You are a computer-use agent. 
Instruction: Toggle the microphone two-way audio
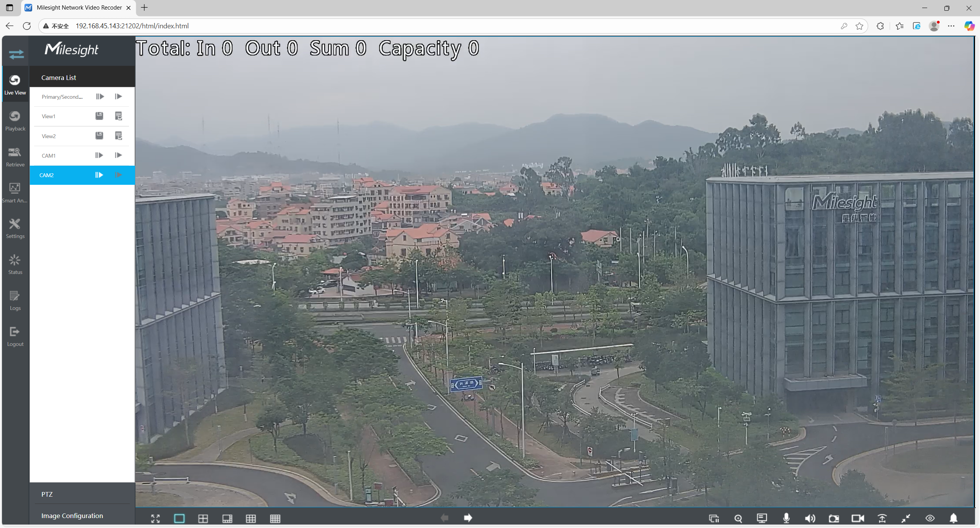[x=786, y=518]
